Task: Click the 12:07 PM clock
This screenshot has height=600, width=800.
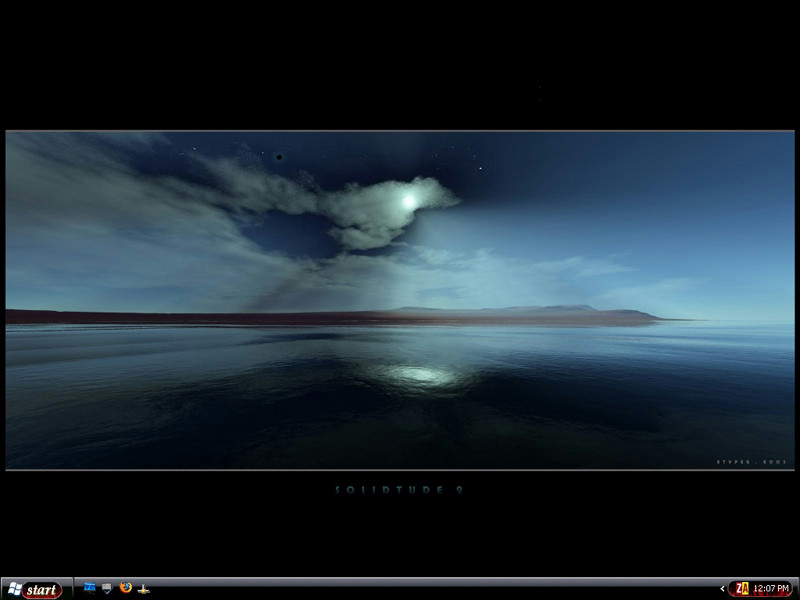Action: click(x=771, y=589)
